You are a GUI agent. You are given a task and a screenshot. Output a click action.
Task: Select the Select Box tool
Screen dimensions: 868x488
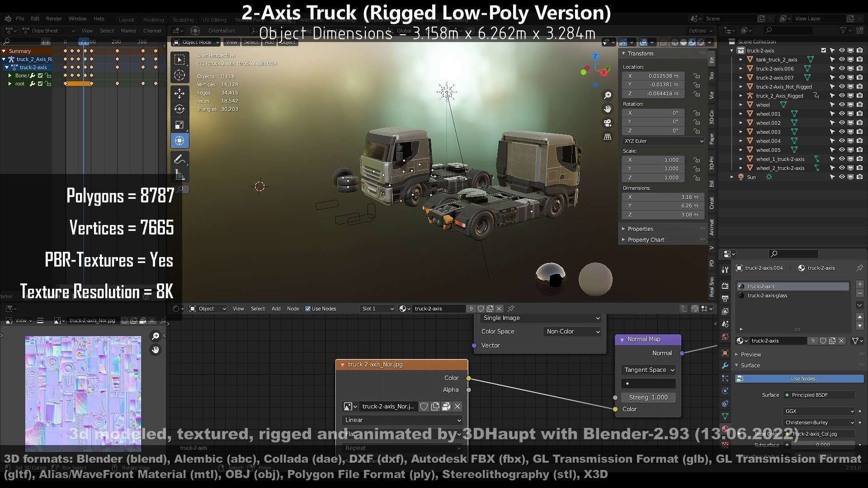(179, 60)
